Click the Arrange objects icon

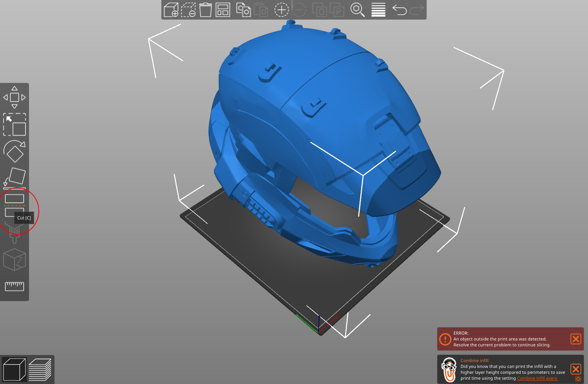coord(223,10)
